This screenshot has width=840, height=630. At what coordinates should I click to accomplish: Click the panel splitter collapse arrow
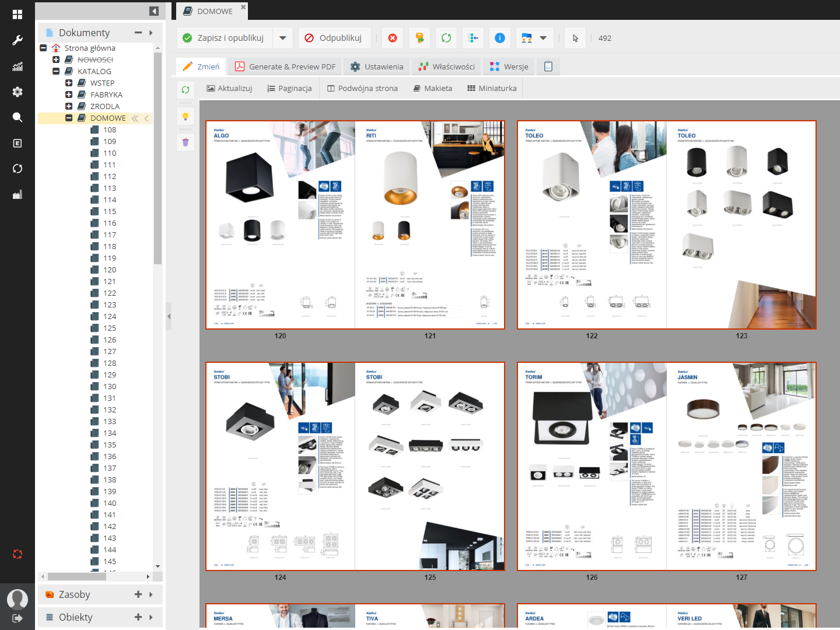169,316
